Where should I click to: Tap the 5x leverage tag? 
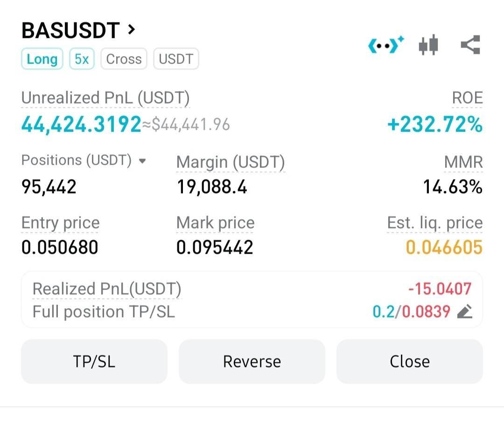point(82,59)
